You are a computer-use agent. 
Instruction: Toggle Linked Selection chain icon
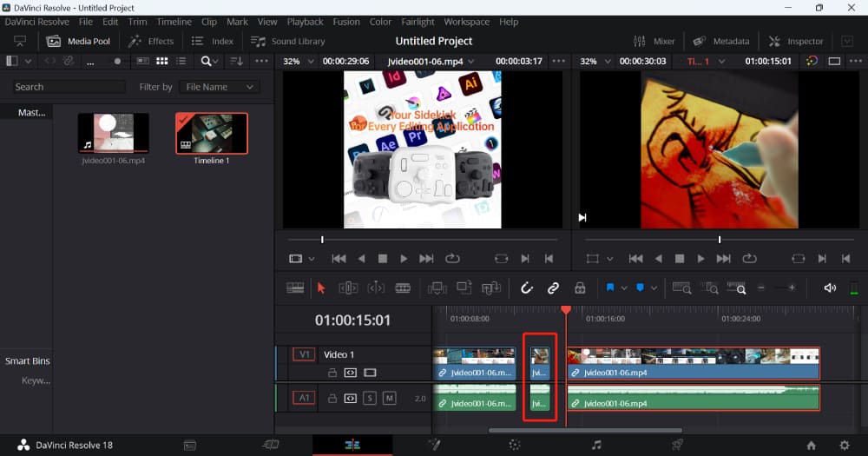coord(553,288)
